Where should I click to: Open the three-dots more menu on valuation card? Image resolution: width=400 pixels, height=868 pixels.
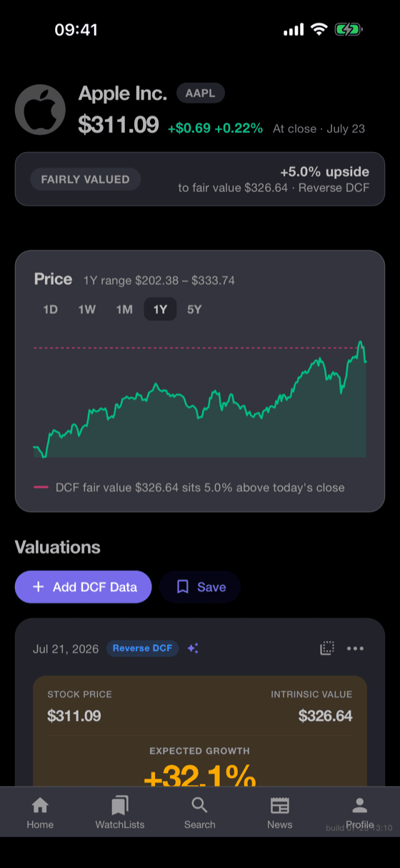(355, 648)
